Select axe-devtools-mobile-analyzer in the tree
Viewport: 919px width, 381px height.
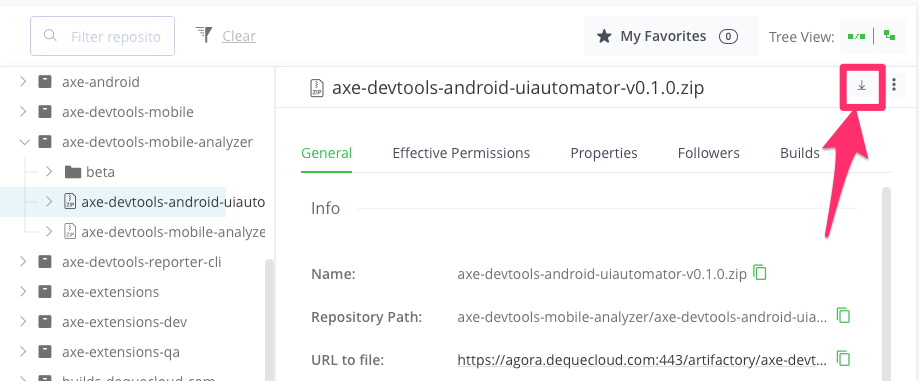click(157, 142)
